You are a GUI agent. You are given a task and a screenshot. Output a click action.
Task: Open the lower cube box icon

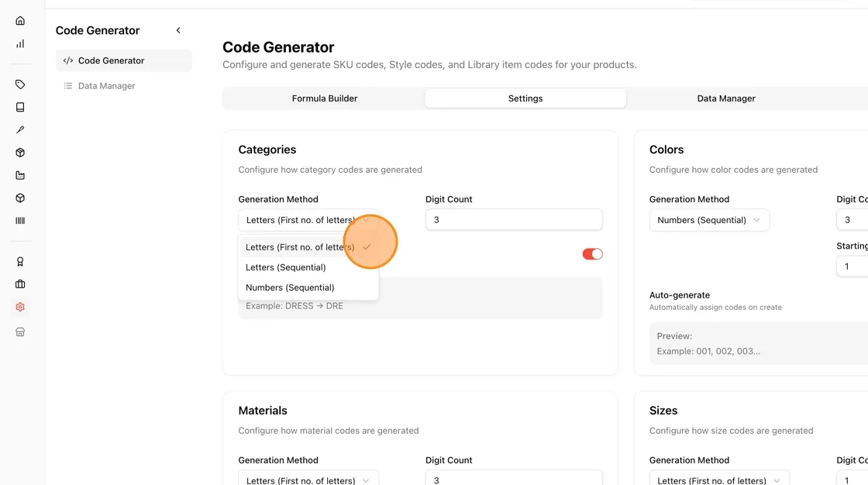[20, 198]
